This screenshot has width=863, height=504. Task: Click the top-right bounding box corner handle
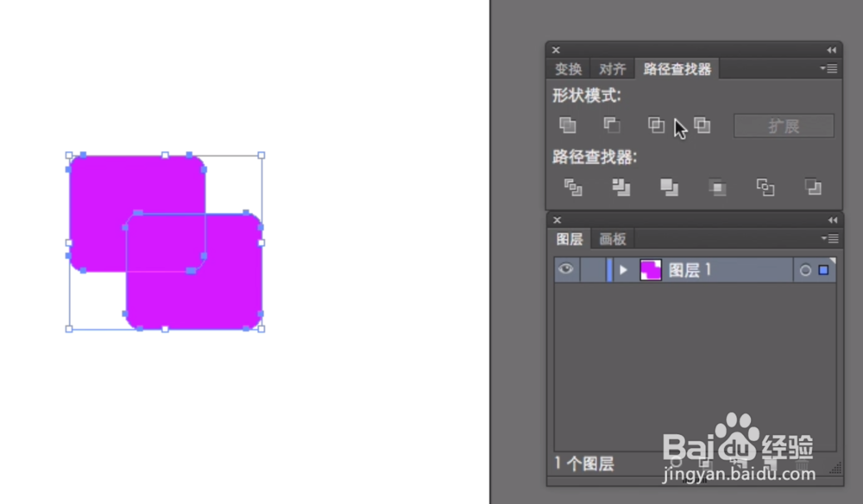(x=261, y=155)
